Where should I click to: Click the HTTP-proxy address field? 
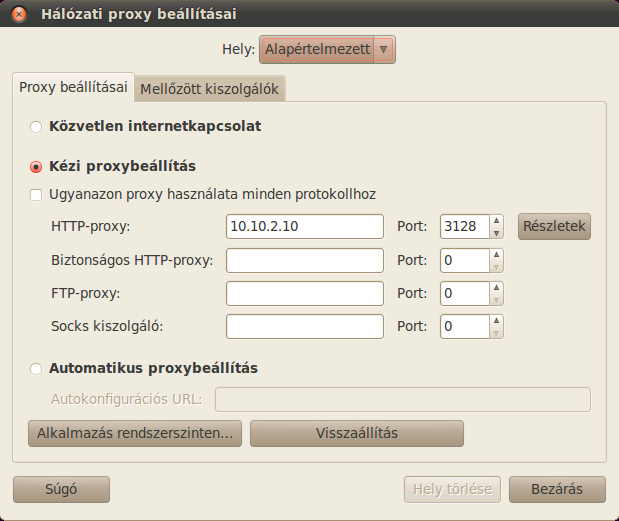click(305, 227)
